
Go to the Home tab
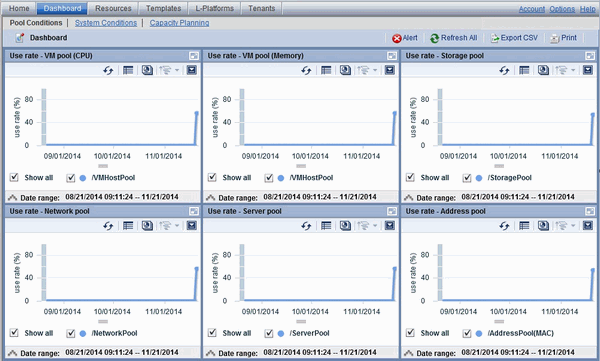click(19, 8)
